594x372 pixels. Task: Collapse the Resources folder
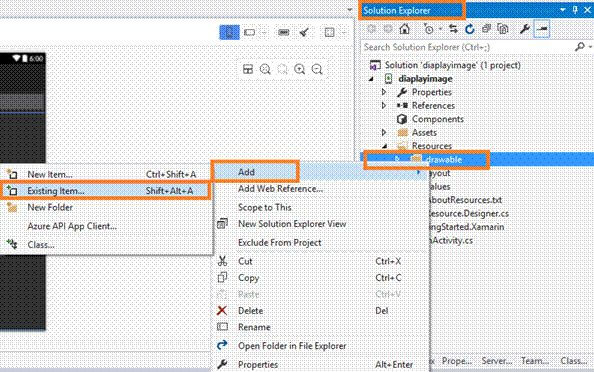click(x=385, y=146)
